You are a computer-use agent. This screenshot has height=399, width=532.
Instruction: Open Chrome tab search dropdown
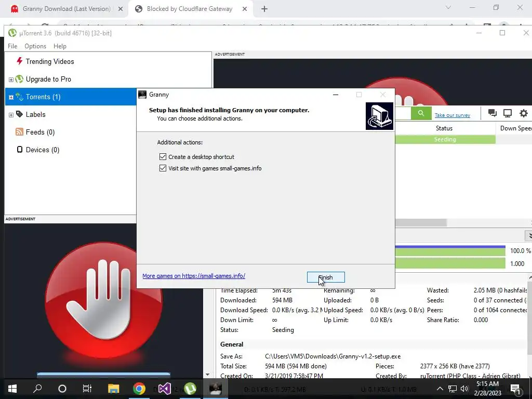point(448,7)
